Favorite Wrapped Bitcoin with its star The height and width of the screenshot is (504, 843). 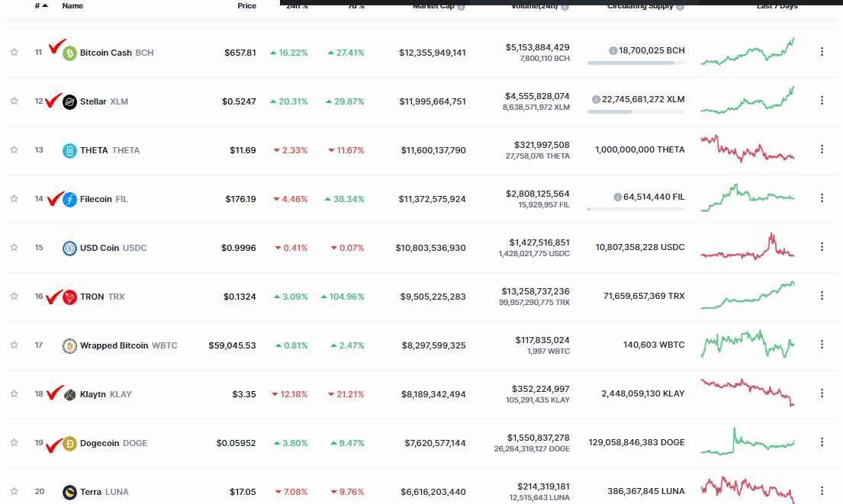pos(14,345)
